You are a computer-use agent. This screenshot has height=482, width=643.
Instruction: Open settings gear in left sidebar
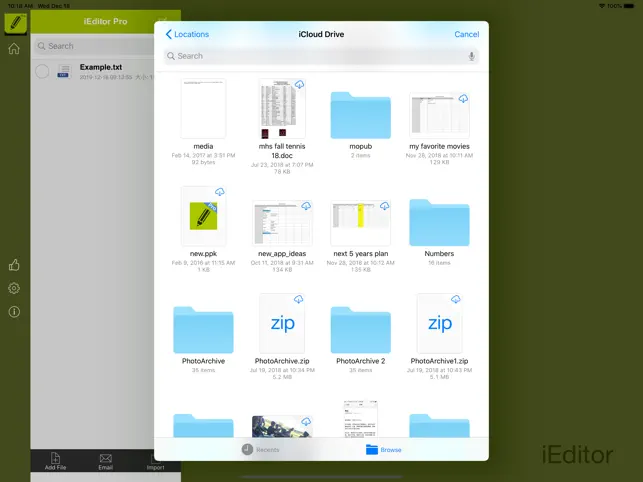[14, 288]
